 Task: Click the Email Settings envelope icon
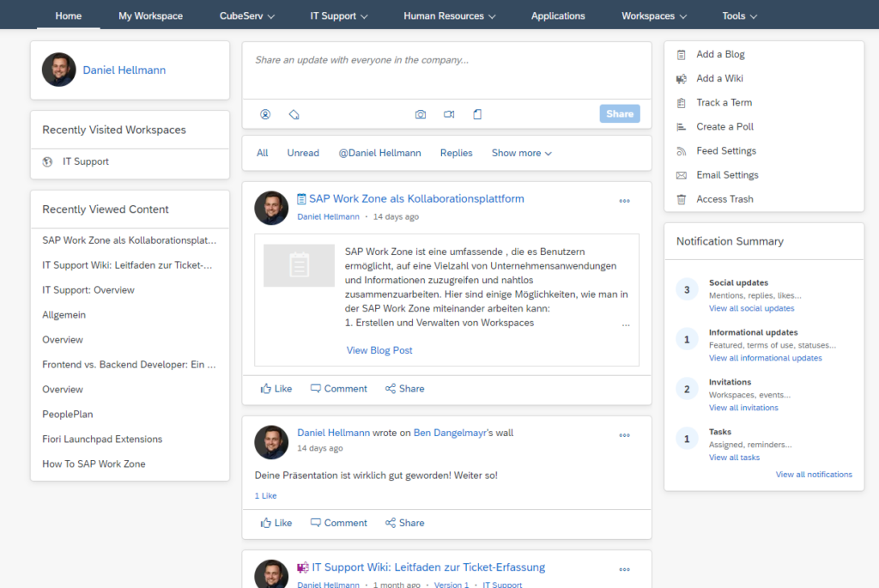tap(681, 175)
